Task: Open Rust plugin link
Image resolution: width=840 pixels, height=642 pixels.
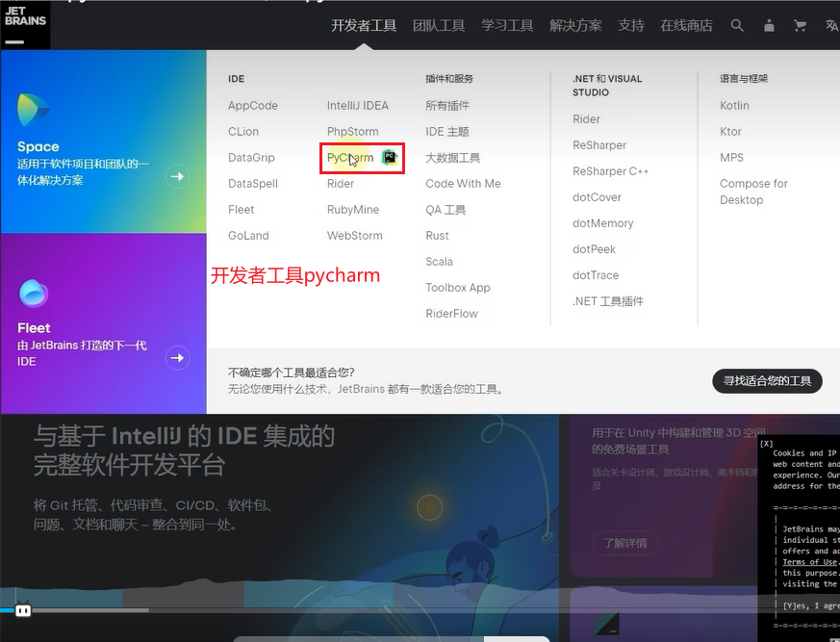Action: pos(437,235)
